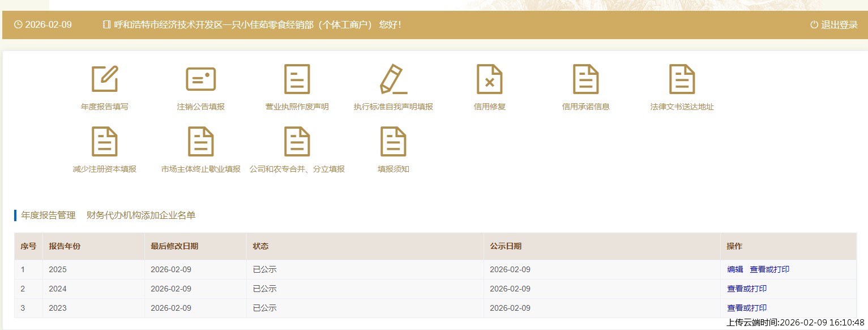The width and height of the screenshot is (868, 330).
Task: Open the 填报须知 icon
Action: click(393, 141)
